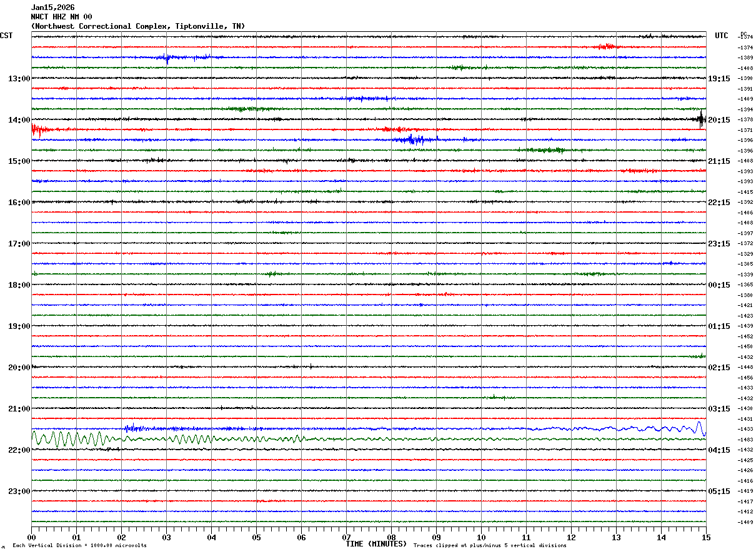The image size is (756, 554).
Task: Click minute tick "13" on the time axis
Action: 616,537
